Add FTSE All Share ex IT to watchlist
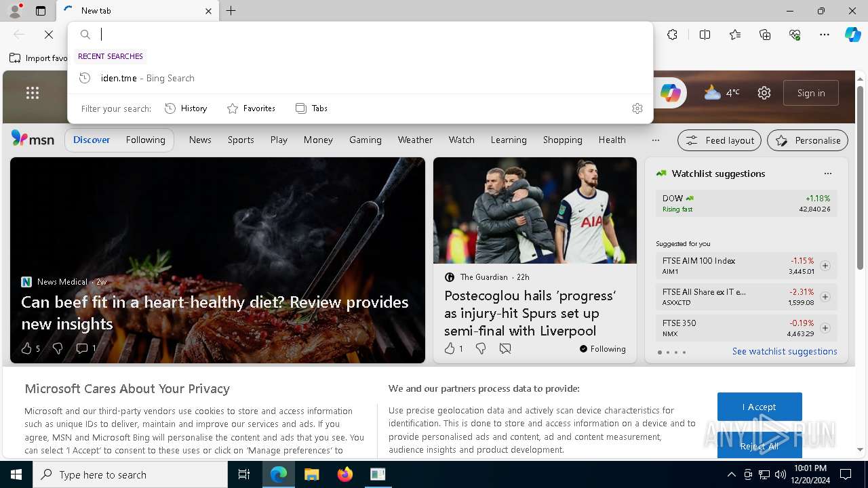 [x=825, y=297]
